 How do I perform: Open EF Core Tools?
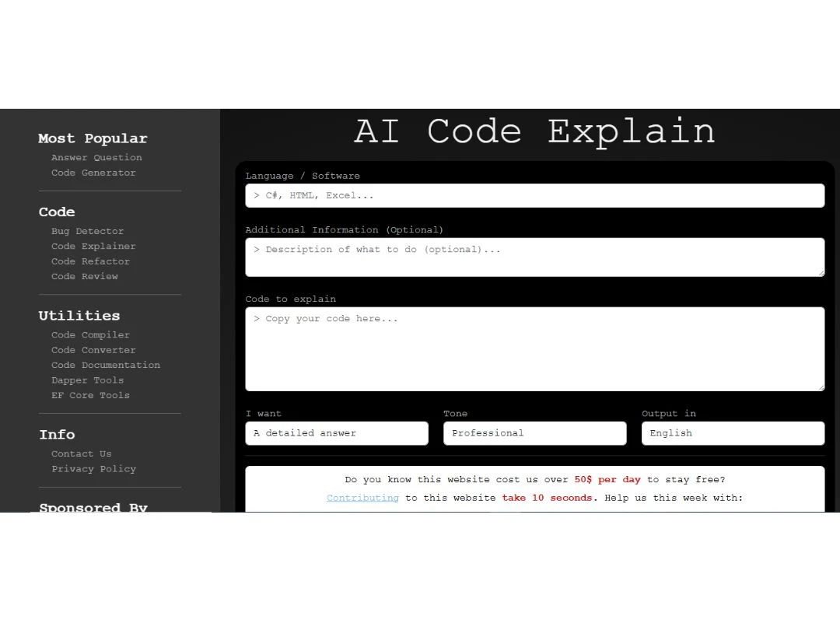[x=90, y=395]
